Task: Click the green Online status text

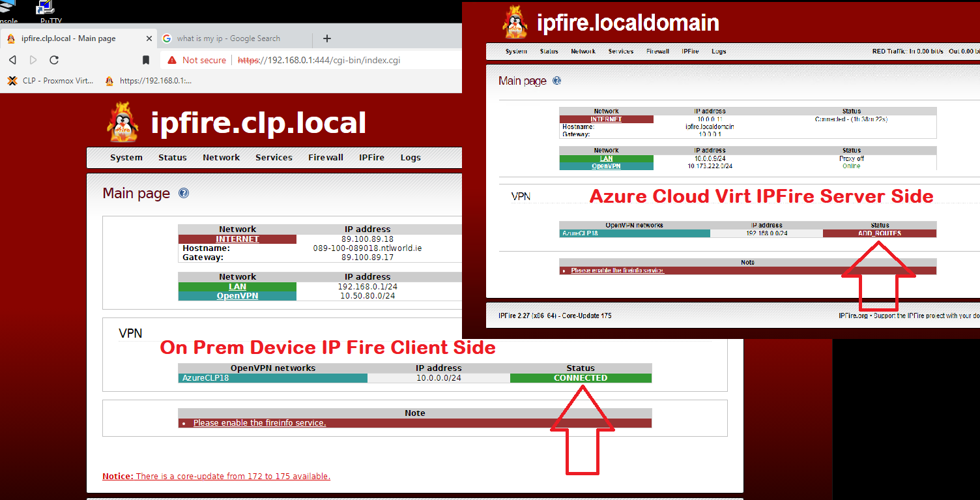Action: pyautogui.click(x=852, y=166)
